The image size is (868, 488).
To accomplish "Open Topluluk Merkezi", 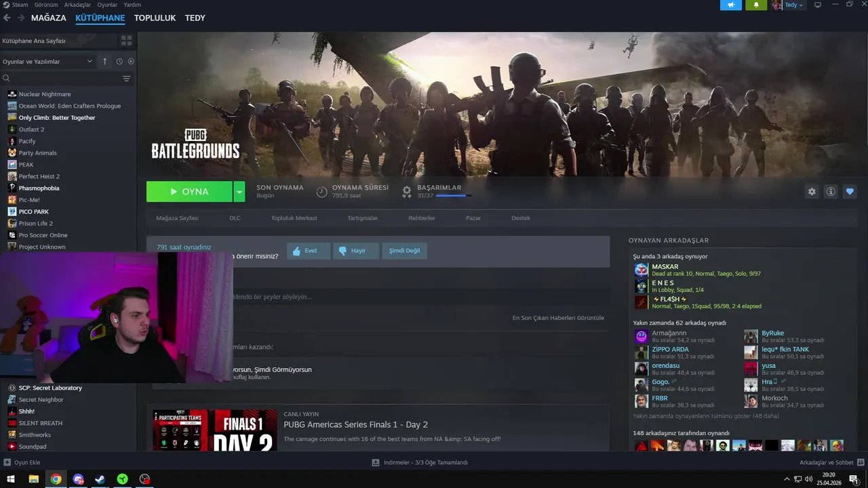I will tap(294, 218).
